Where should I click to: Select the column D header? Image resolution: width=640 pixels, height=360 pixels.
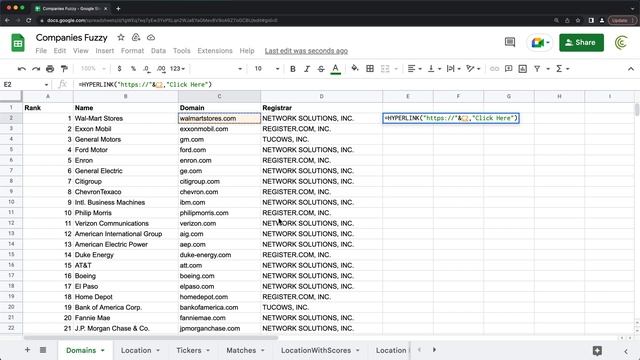pyautogui.click(x=322, y=96)
